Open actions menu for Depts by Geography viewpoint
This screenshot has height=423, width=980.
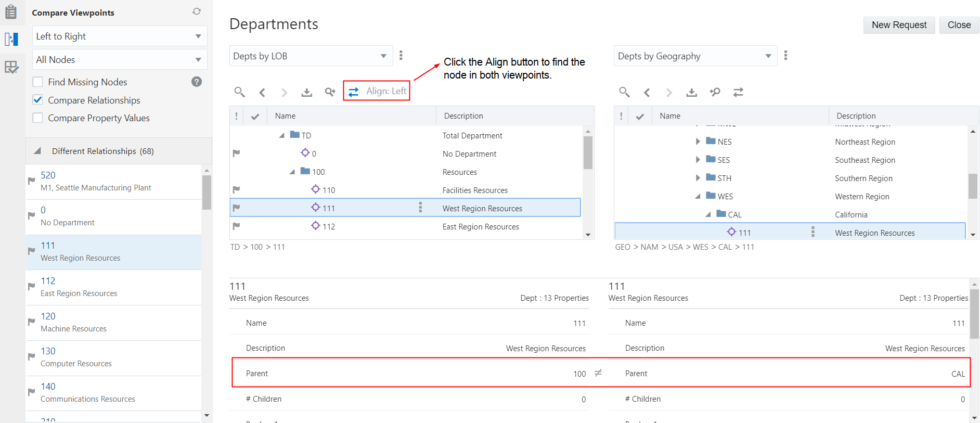tap(785, 55)
